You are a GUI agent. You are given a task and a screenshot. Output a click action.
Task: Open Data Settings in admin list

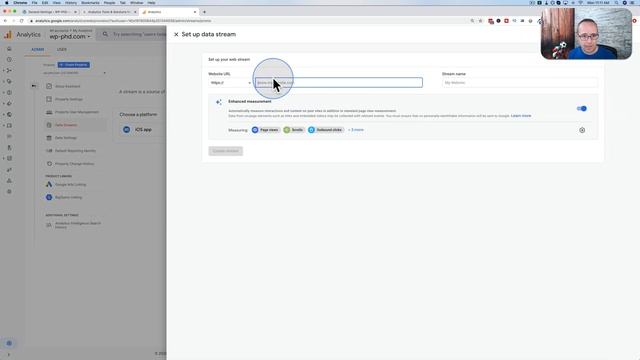click(x=66, y=138)
